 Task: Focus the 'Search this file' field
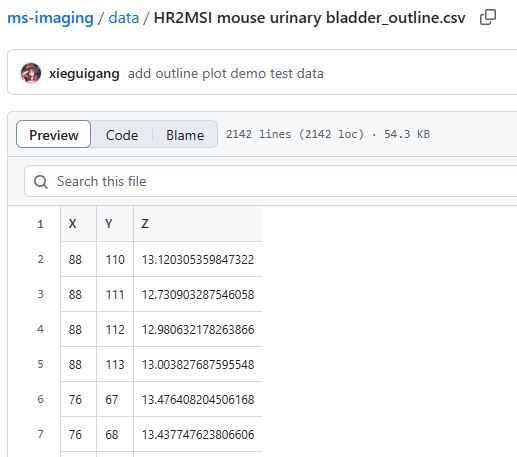click(x=271, y=181)
